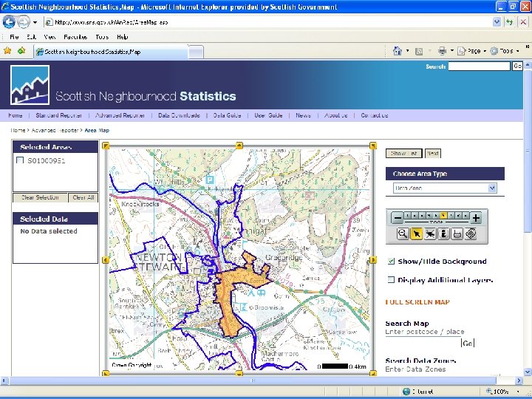Viewport: 532px width, 399px height.
Task: Open the map legend key icon
Action: tap(471, 233)
